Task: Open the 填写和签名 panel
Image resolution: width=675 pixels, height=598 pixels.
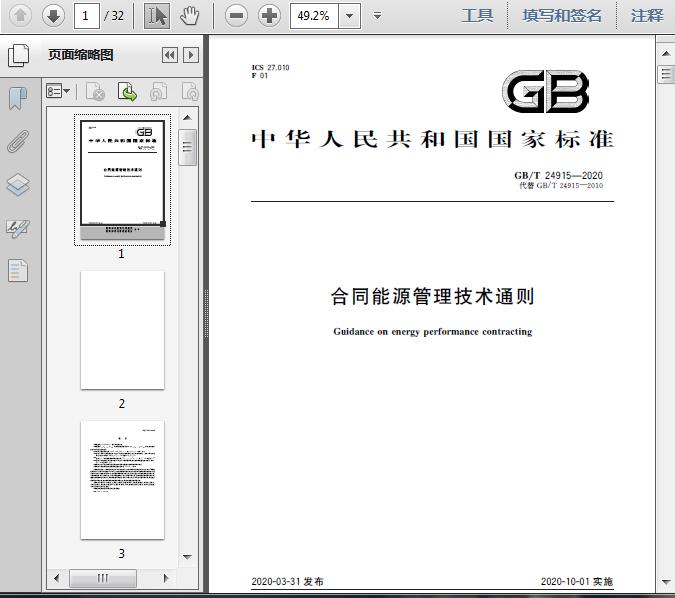Action: tap(562, 15)
